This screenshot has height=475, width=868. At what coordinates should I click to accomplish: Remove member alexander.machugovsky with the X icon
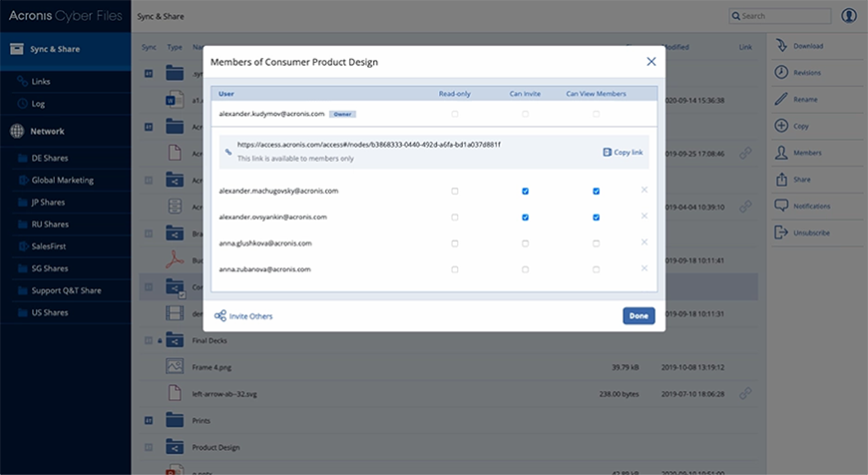click(645, 190)
